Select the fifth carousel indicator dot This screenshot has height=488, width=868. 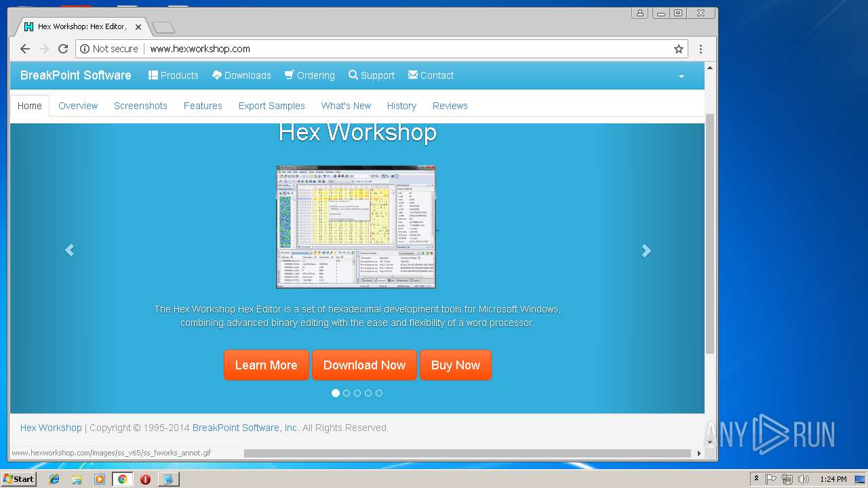[x=379, y=393]
